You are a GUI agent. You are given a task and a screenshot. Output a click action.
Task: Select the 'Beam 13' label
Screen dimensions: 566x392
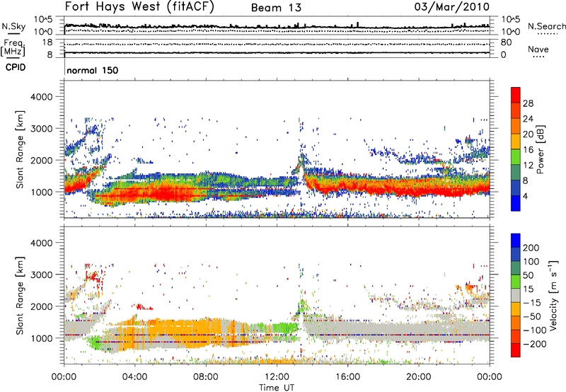click(x=276, y=8)
